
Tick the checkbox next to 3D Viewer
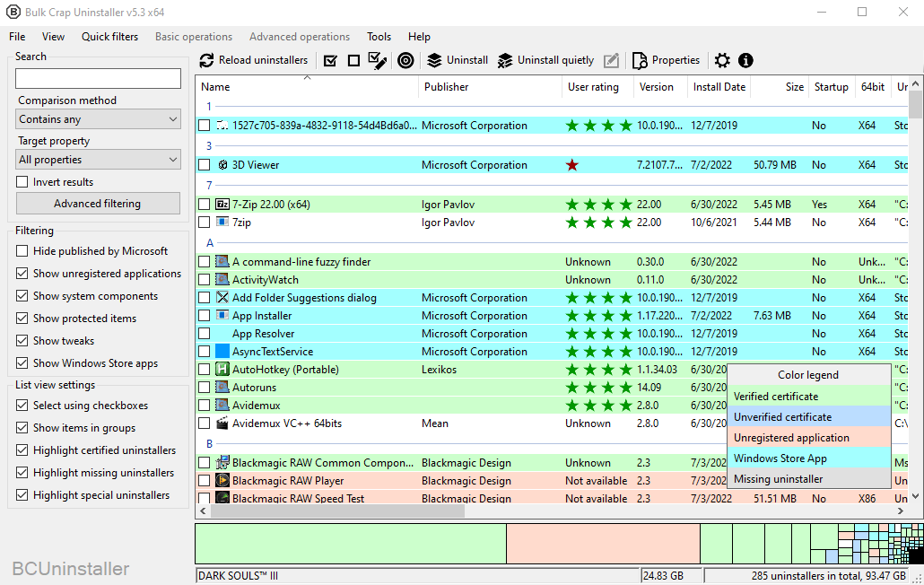click(x=205, y=165)
